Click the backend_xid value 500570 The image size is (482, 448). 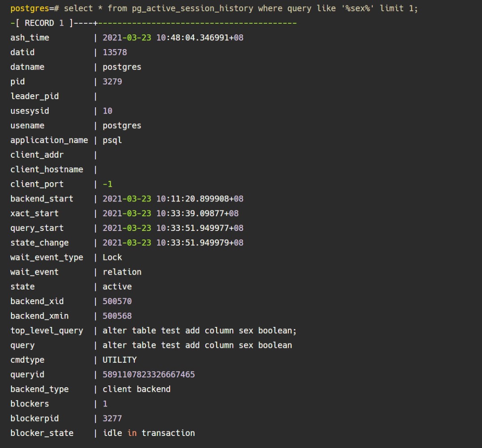click(117, 301)
